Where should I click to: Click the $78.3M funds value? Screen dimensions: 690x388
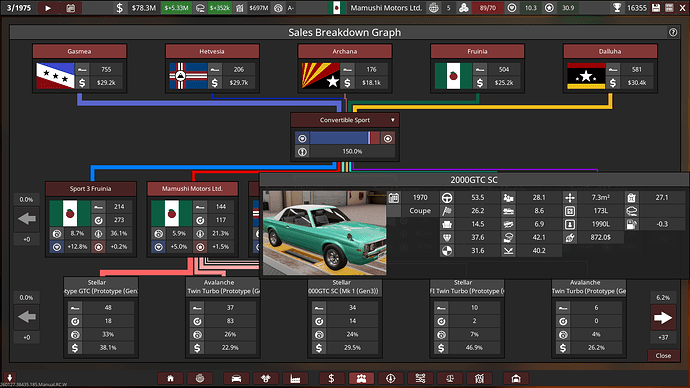pos(143,8)
